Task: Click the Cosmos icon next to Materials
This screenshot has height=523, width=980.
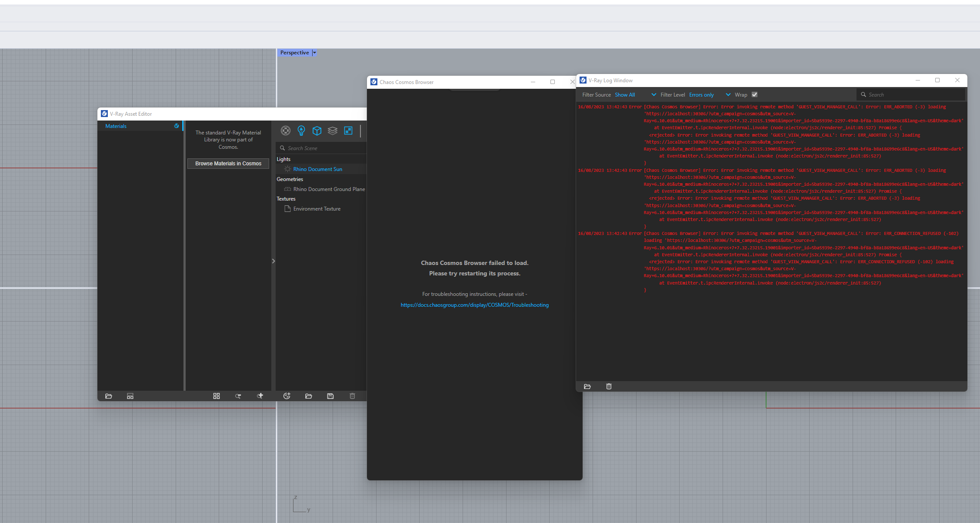Action: click(177, 126)
